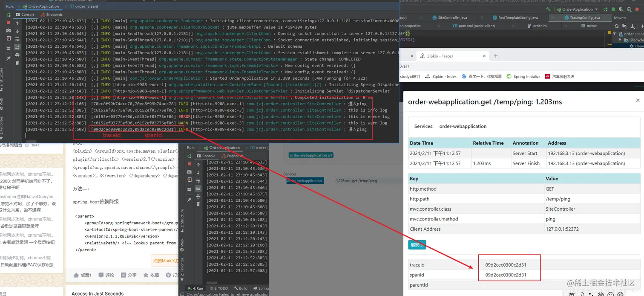
Task: Click the 展现ID button in Zipkin dialog
Action: pyautogui.click(x=417, y=245)
